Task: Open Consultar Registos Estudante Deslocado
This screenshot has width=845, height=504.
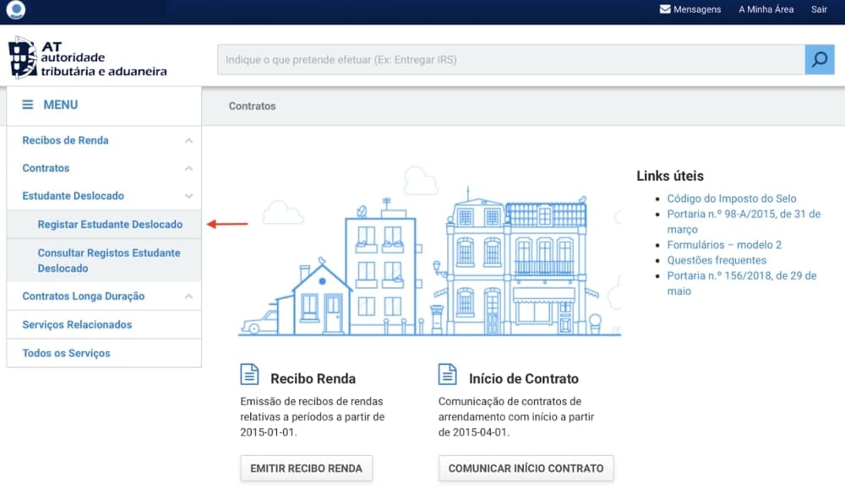Action: [x=108, y=260]
